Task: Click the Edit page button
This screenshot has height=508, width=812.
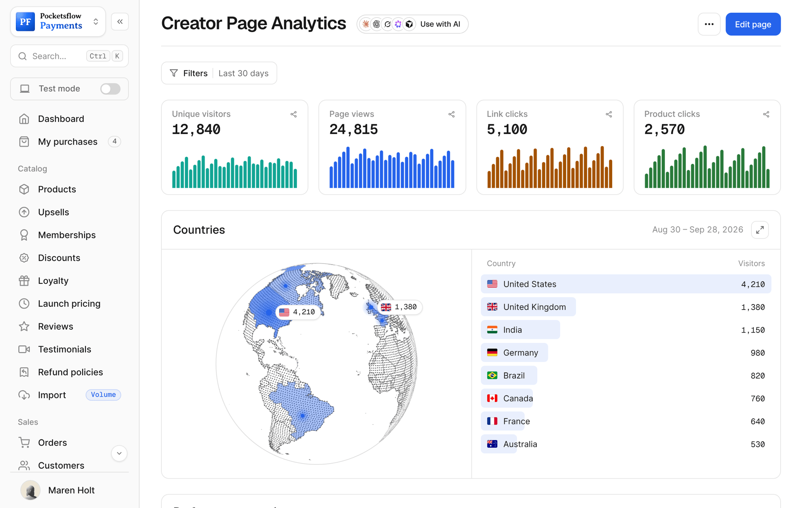Action: coord(753,24)
